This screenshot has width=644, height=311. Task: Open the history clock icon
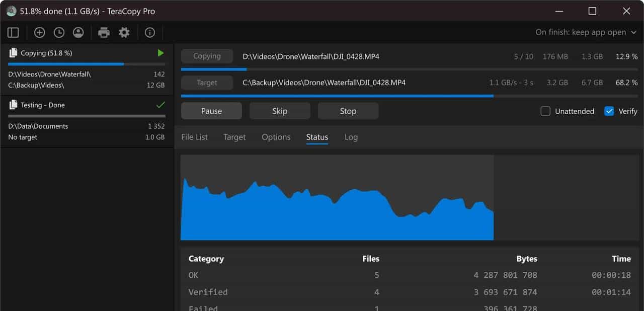coord(59,33)
